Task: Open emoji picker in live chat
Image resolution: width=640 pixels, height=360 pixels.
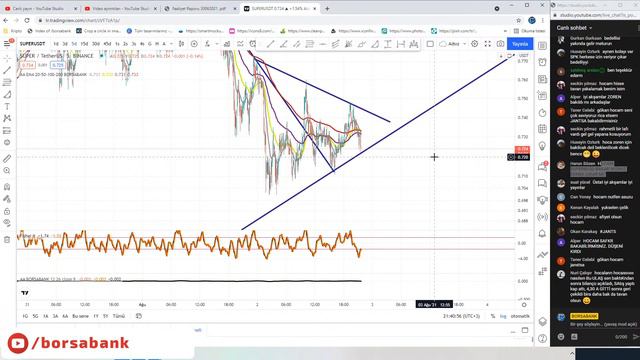Action: pyautogui.click(x=561, y=337)
